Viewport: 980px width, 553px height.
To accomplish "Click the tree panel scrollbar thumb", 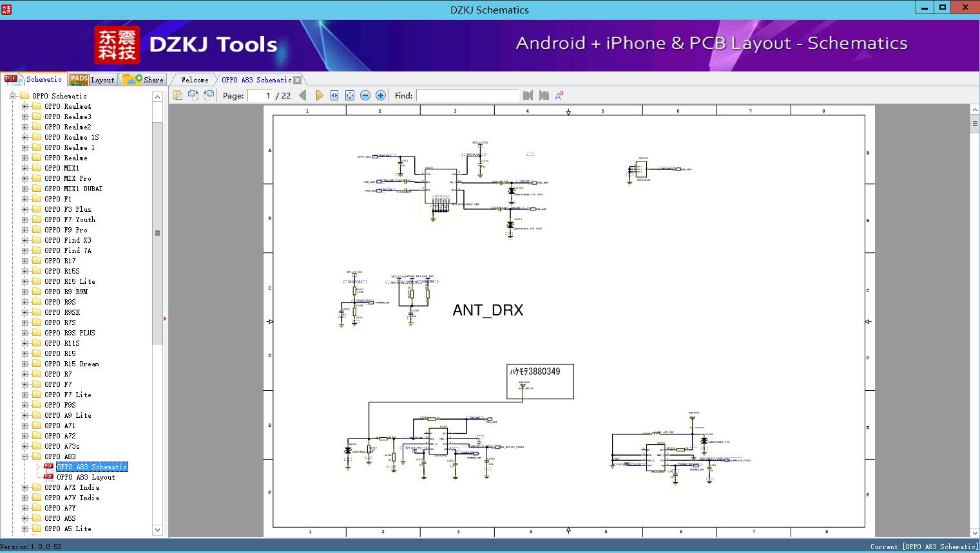I will [x=157, y=233].
